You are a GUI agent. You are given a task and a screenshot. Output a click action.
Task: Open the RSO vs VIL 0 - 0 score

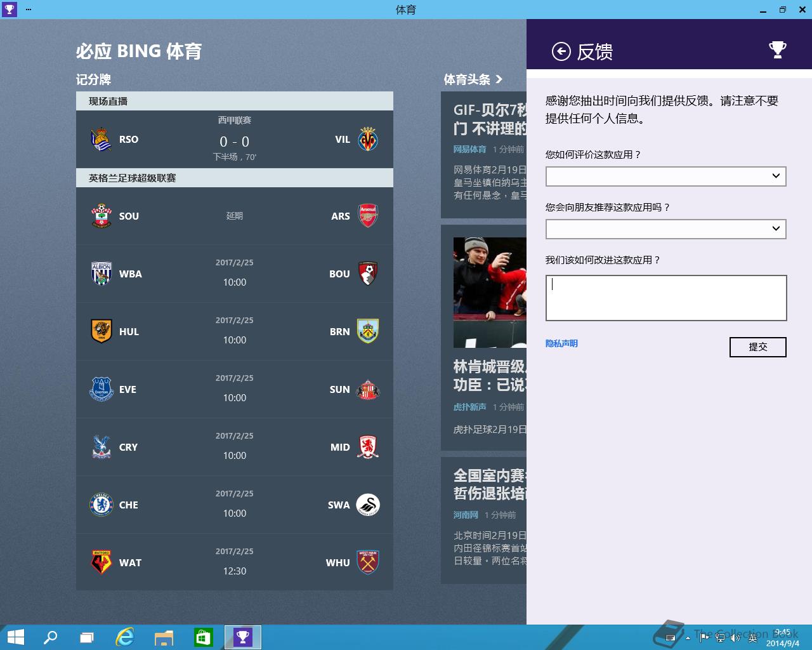235,142
